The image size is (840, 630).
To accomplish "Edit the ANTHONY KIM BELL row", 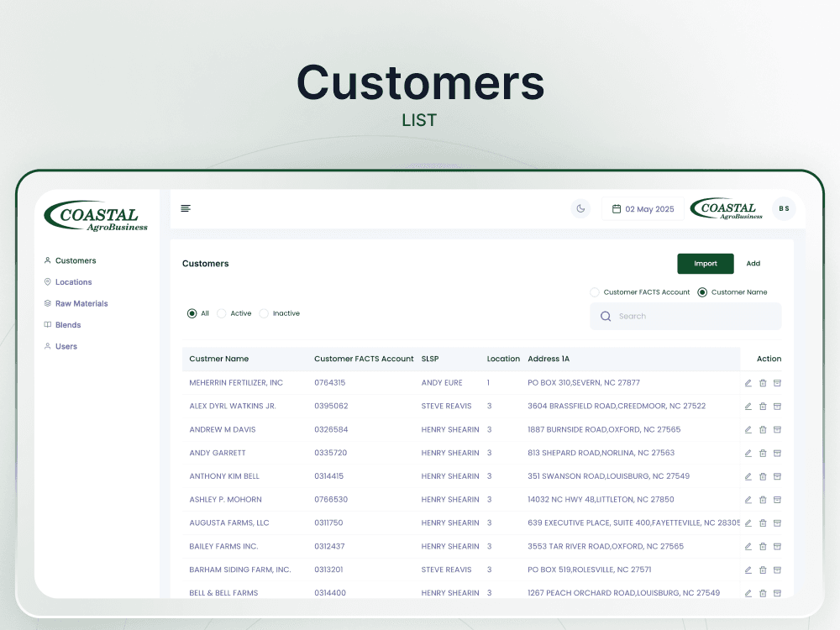I will click(748, 476).
